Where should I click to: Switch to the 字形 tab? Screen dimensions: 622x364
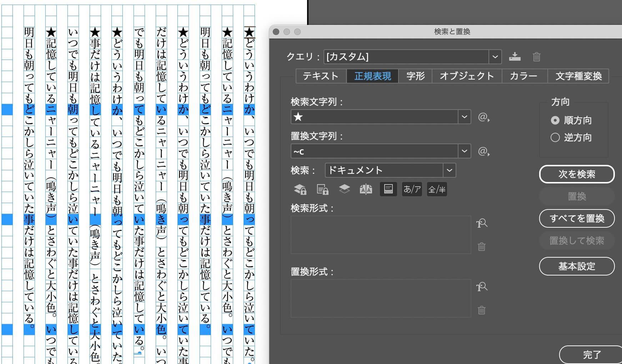tap(415, 76)
